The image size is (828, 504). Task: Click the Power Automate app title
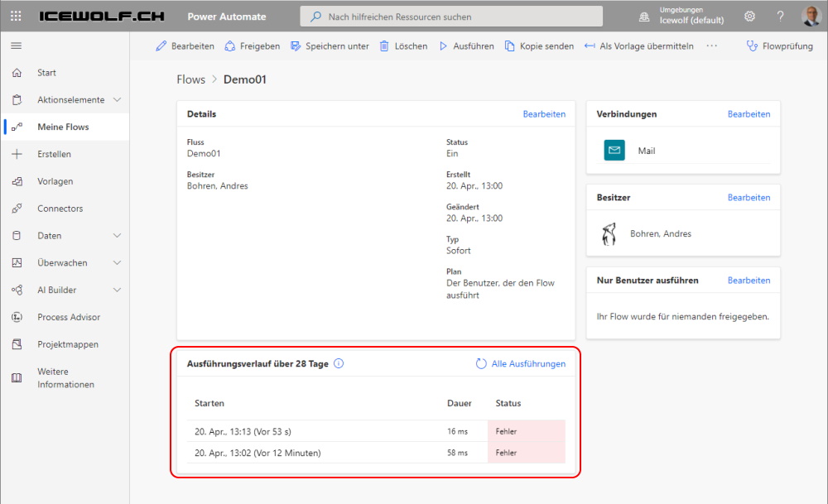point(227,17)
